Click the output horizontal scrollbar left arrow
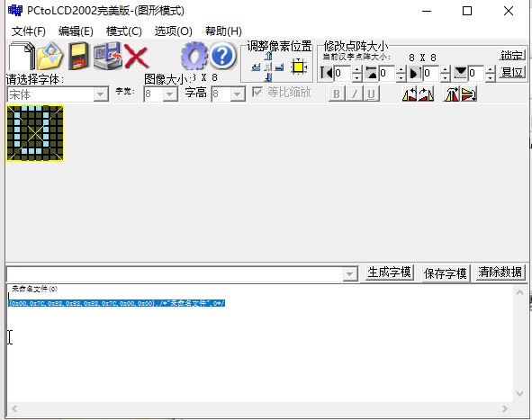Screen dimensions: 532x420 point(14,408)
